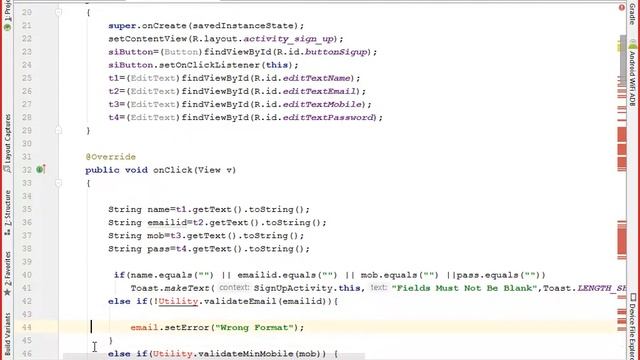Click the editTextName resource id

[x=316, y=78]
